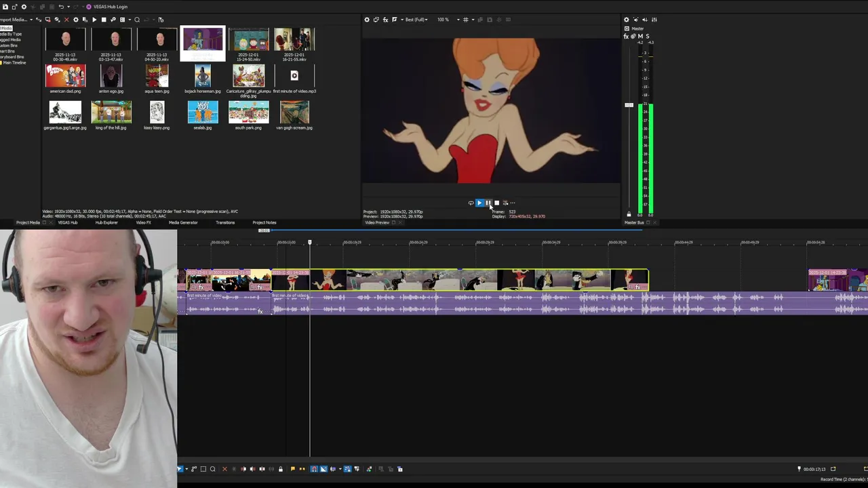Click the Master bus volume fader handle
Screen dimensions: 868x488
(629, 105)
